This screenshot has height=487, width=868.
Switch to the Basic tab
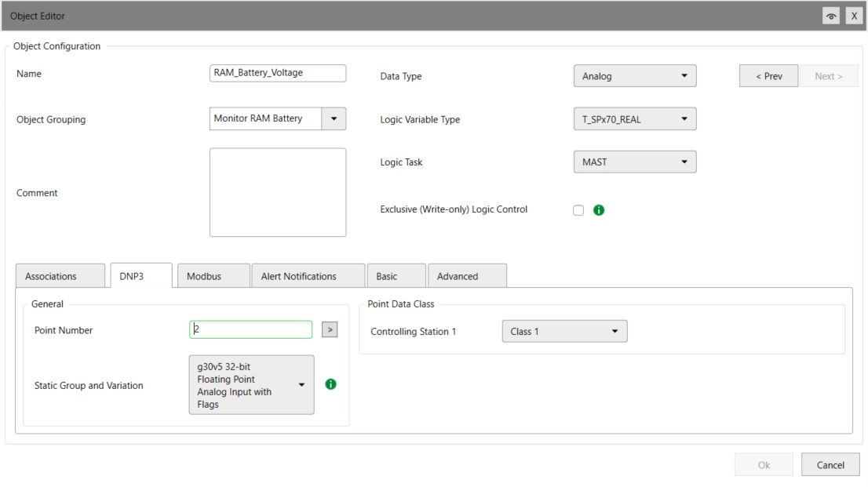(x=396, y=276)
